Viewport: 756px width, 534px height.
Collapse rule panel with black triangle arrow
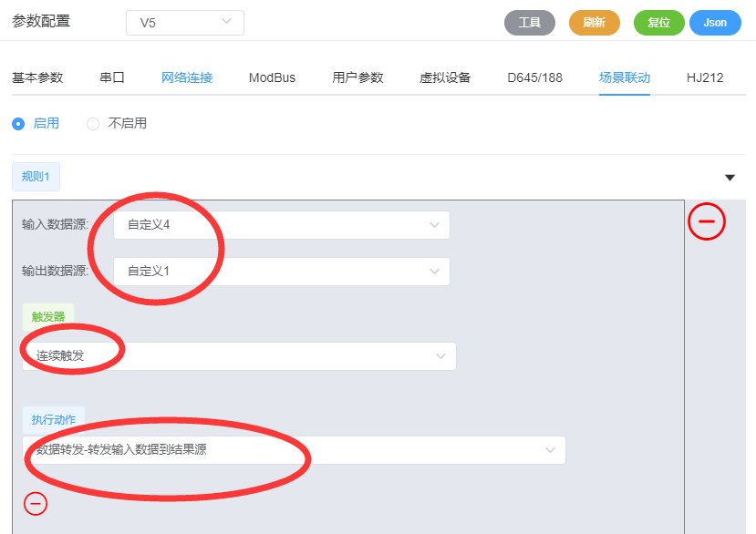730,177
